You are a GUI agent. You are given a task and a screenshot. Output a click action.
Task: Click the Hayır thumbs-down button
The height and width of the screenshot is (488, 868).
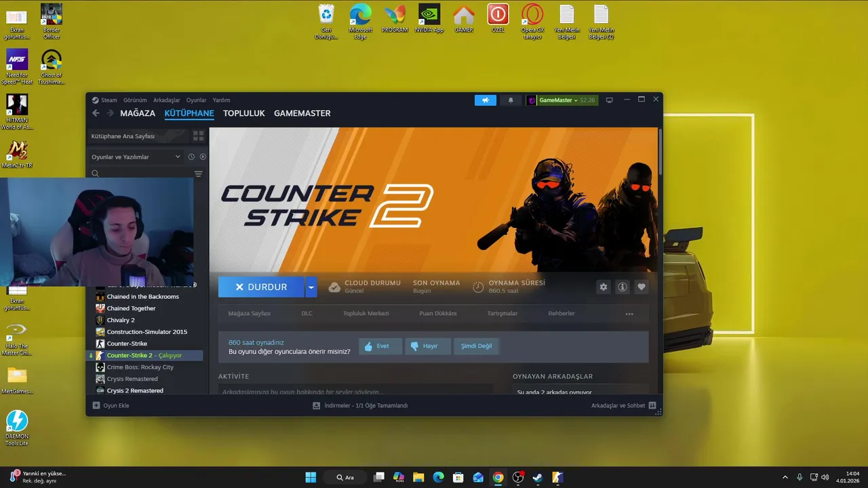[x=428, y=346]
